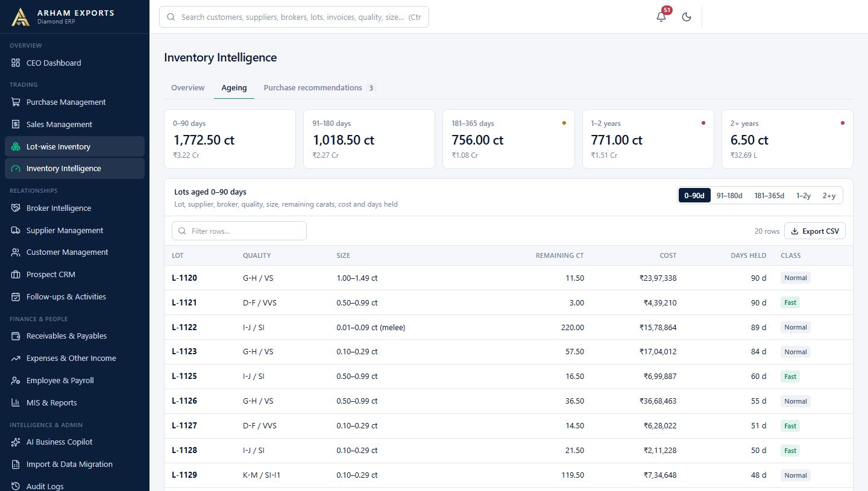Select the 2+y age filter
868x491 pixels.
pos(829,196)
